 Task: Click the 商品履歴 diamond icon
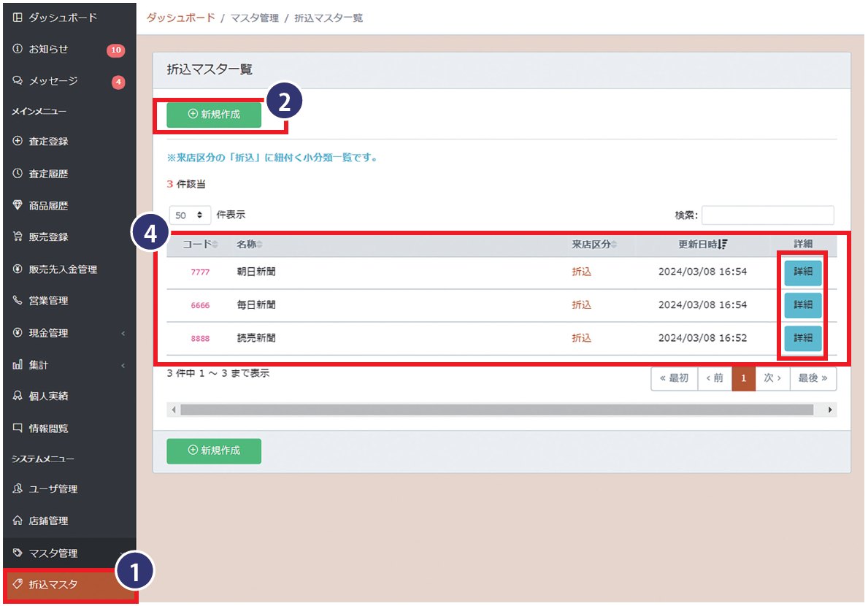tap(18, 206)
